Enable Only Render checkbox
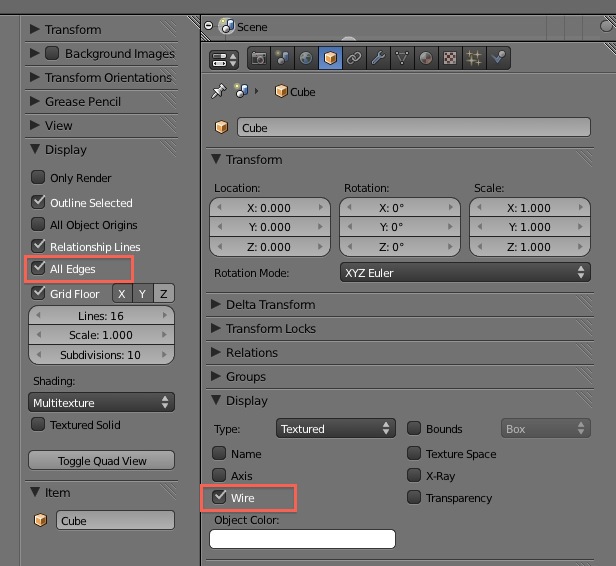This screenshot has width=616, height=566. pyautogui.click(x=38, y=177)
